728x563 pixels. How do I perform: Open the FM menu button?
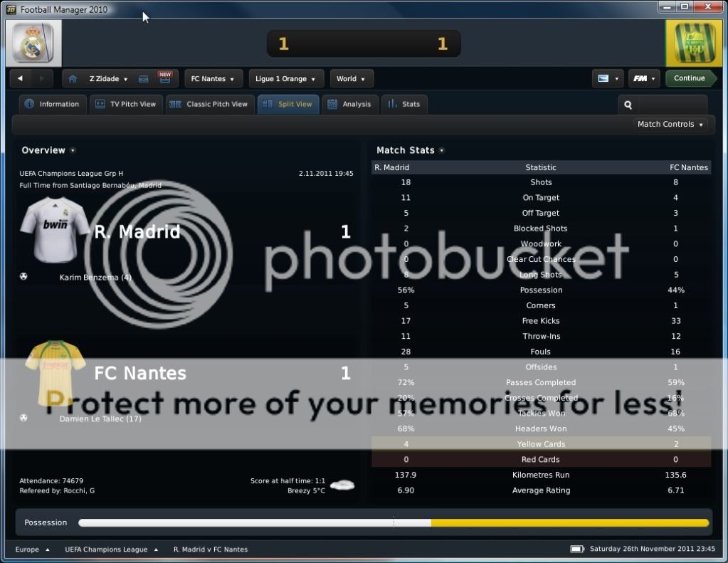click(644, 78)
